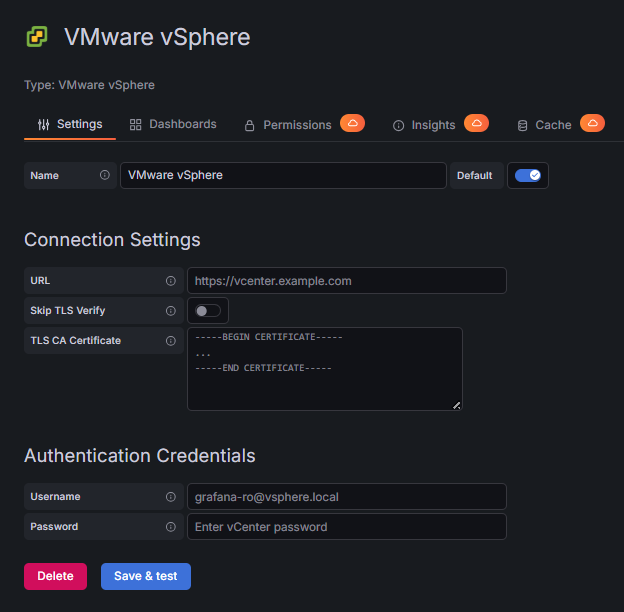
Task: Open the Settings tab
Action: (70, 125)
